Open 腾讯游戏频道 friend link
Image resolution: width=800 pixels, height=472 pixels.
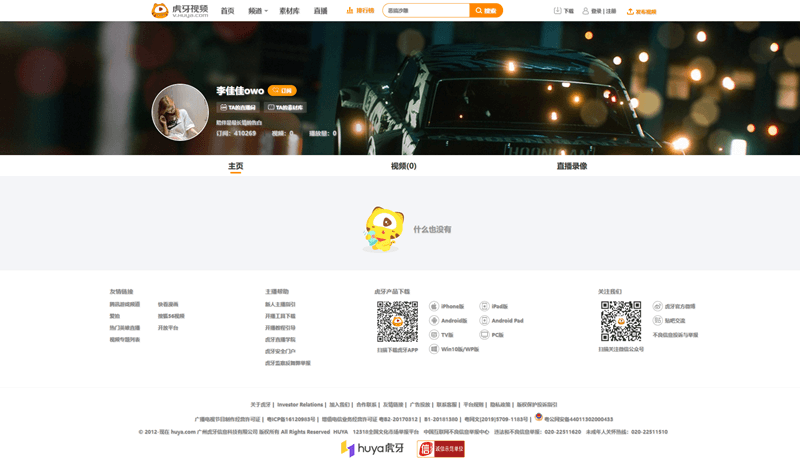coord(124,304)
